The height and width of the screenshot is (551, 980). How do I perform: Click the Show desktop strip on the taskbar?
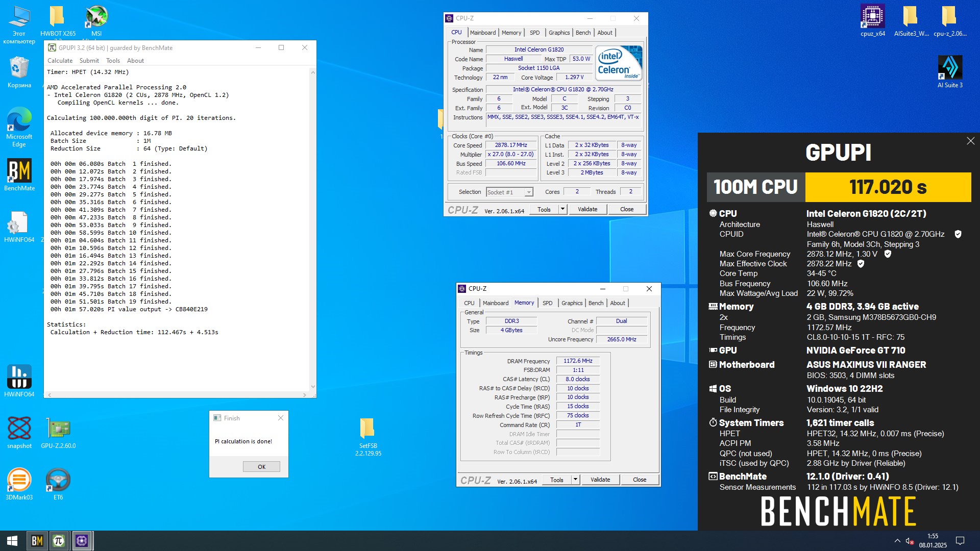[978, 541]
